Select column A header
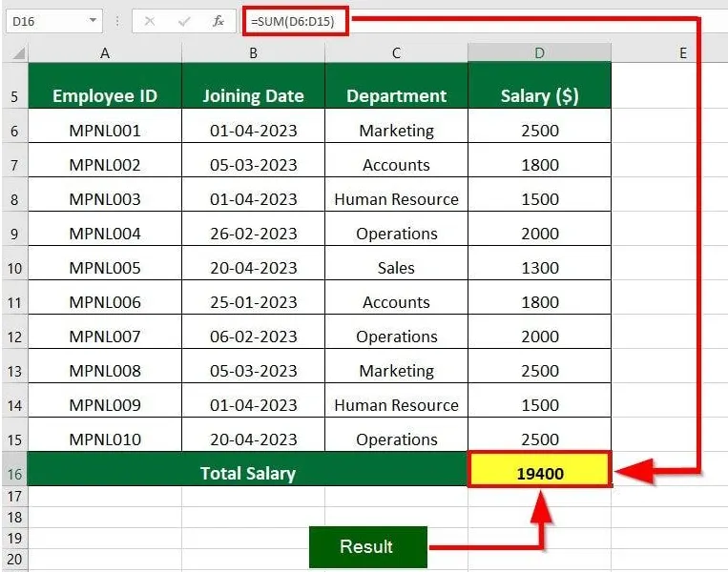Viewport: 728px width, 572px height. [x=105, y=52]
